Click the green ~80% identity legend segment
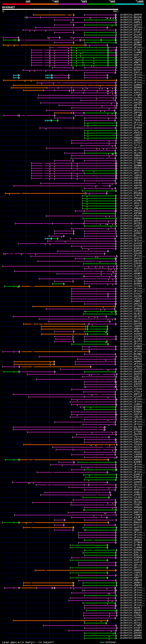 click(101, 4)
